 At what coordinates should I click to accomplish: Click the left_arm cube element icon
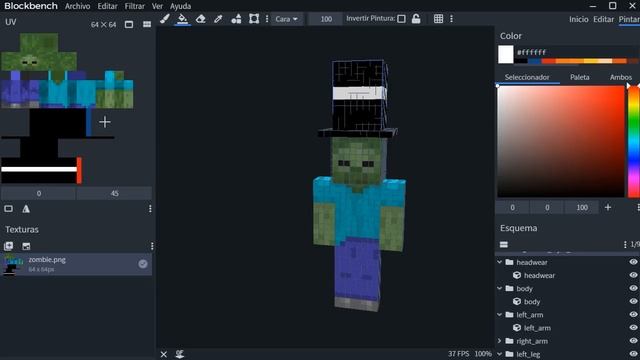(517, 328)
